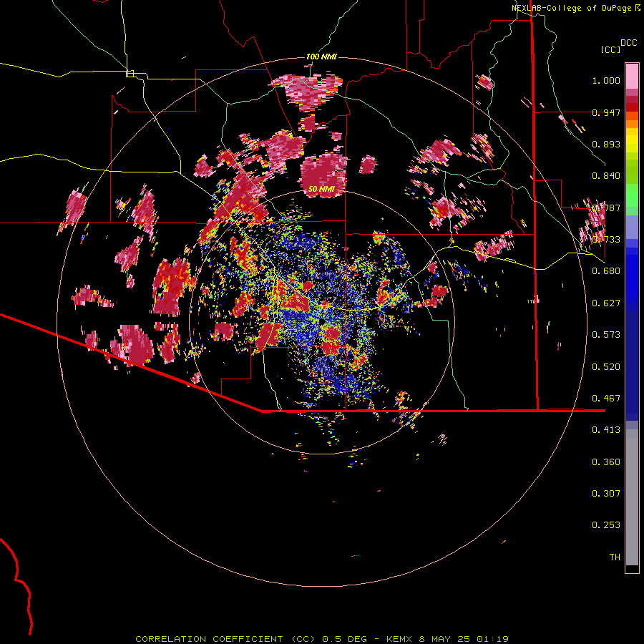This screenshot has width=644, height=644.
Task: Select the 100 NMI range ring label
Action: [321, 57]
